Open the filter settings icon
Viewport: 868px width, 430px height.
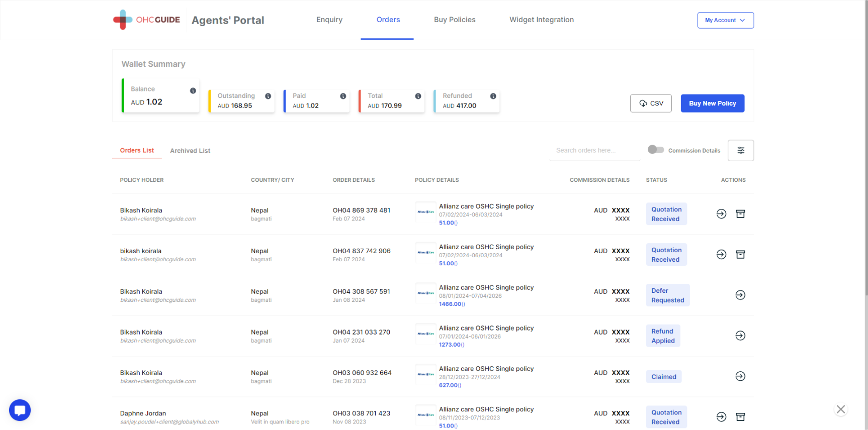740,150
